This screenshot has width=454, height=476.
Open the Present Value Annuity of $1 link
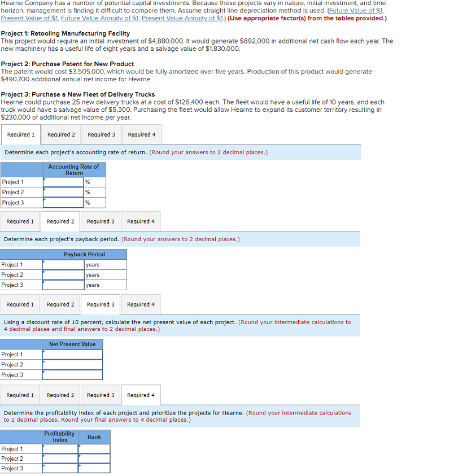(x=182, y=18)
